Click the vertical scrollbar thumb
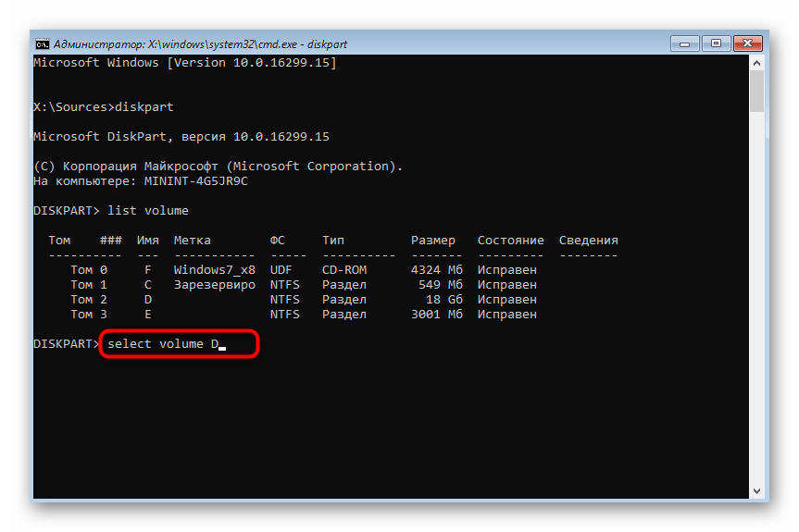This screenshot has height=532, width=799. point(756,93)
